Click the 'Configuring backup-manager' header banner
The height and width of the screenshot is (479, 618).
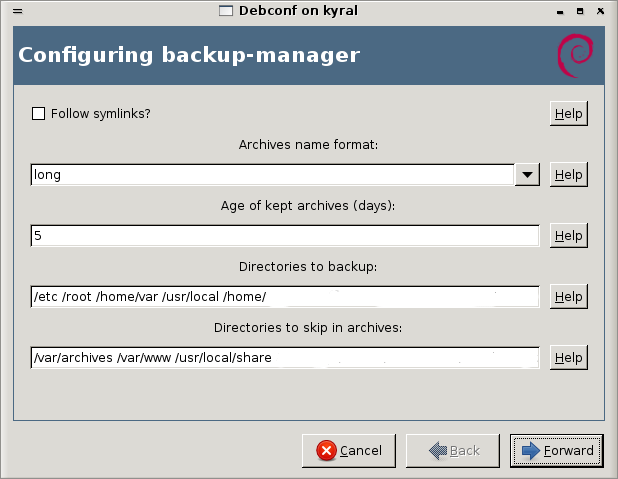tap(190, 54)
